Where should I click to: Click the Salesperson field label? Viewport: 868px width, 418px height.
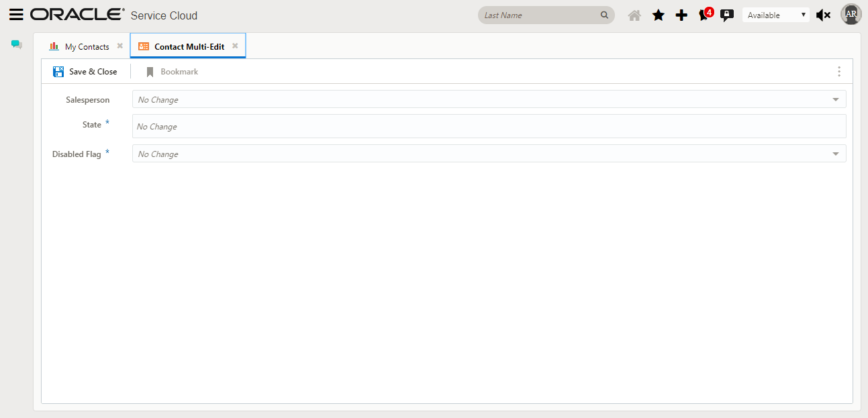[x=88, y=99]
